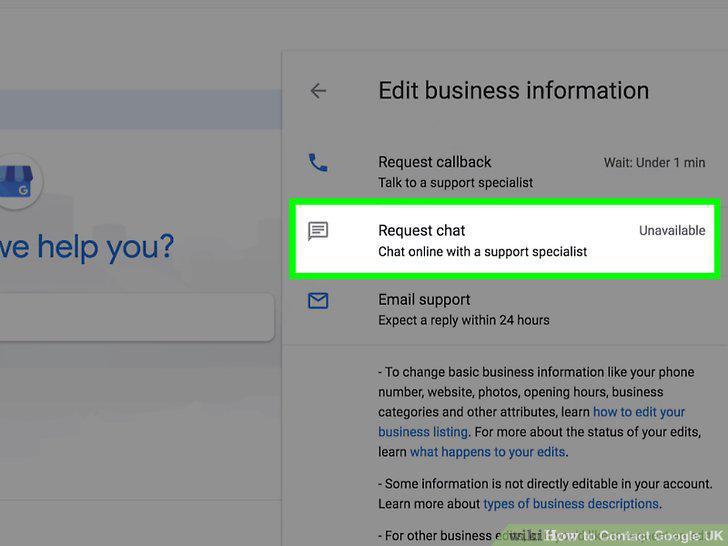This screenshot has height=546, width=728.
Task: Click 'Expect a reply within 24 hours'
Action: tap(464, 320)
